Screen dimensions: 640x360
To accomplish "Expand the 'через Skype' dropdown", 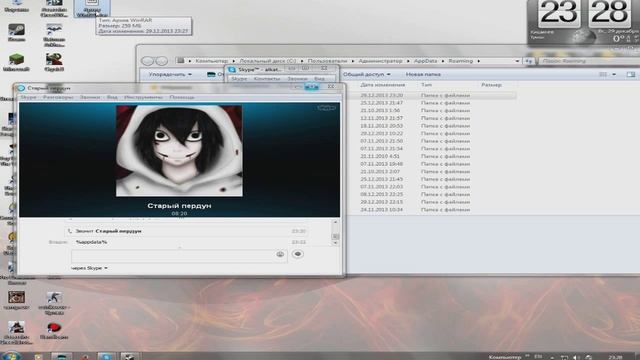I will [x=89, y=268].
